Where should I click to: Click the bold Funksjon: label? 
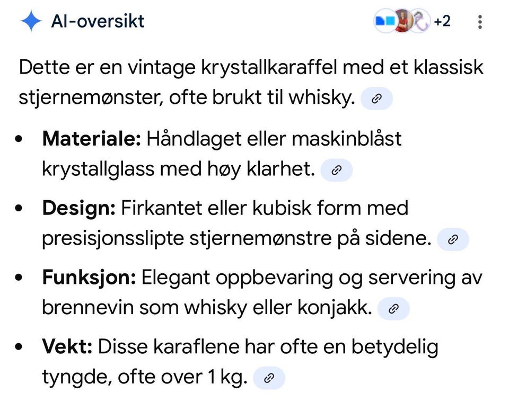[x=89, y=278]
